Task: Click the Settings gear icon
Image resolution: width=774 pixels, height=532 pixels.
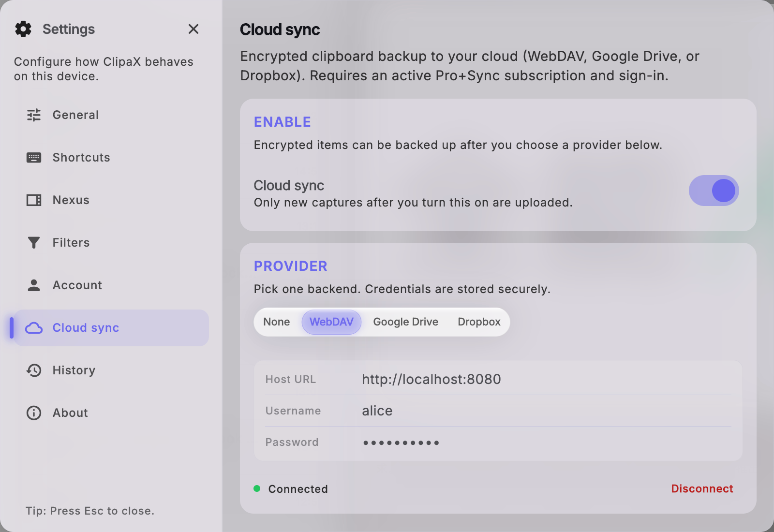Action: pos(23,29)
